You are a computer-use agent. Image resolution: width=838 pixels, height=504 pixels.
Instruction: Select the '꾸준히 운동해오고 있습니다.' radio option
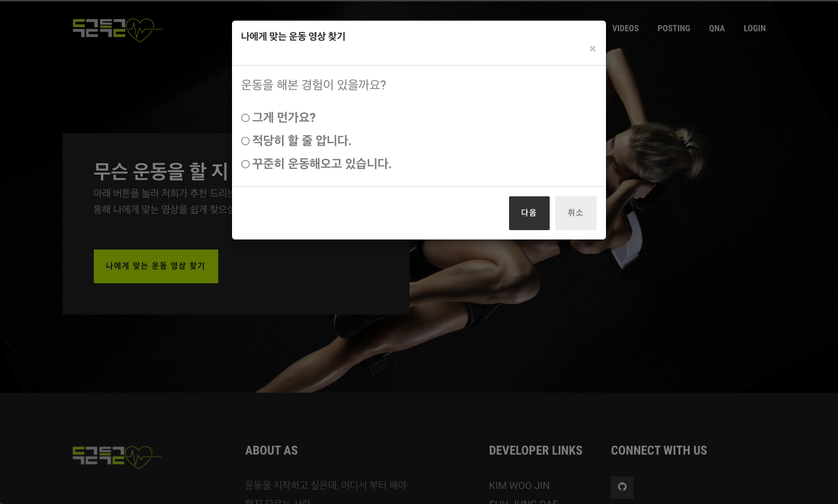pos(245,164)
